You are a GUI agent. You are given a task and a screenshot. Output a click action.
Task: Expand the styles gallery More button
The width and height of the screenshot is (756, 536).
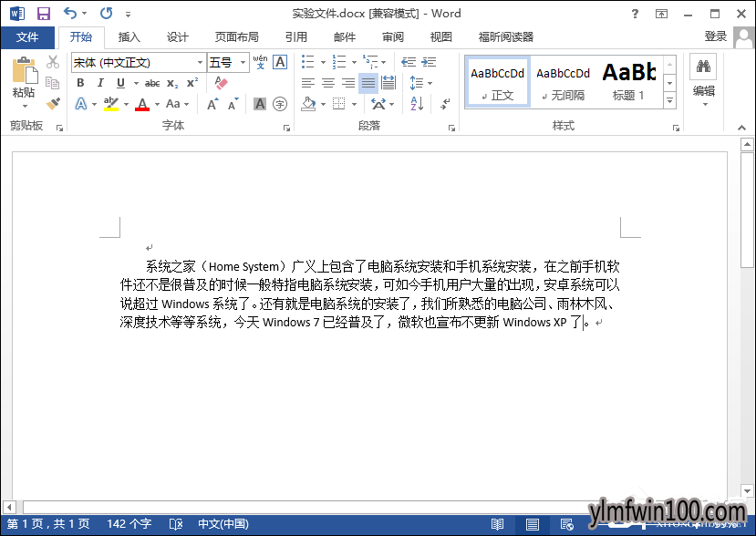coord(669,101)
